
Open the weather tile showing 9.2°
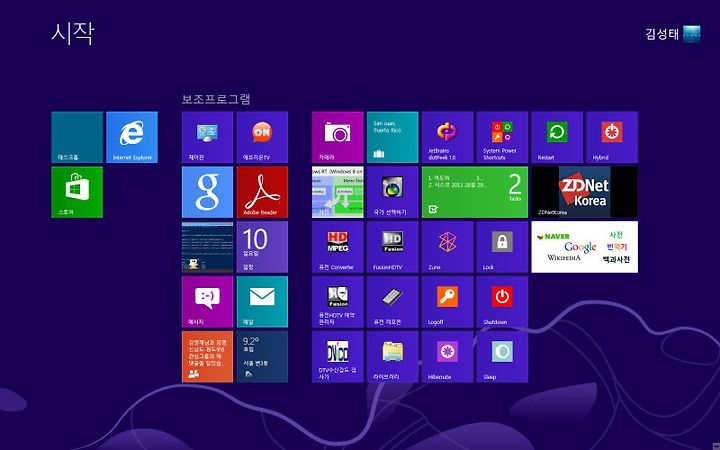tap(262, 356)
